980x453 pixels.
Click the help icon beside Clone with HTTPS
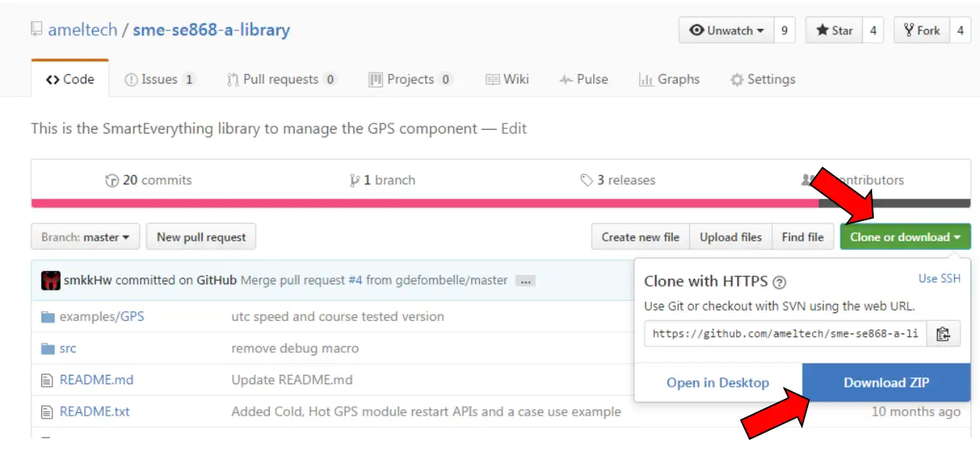coord(779,283)
